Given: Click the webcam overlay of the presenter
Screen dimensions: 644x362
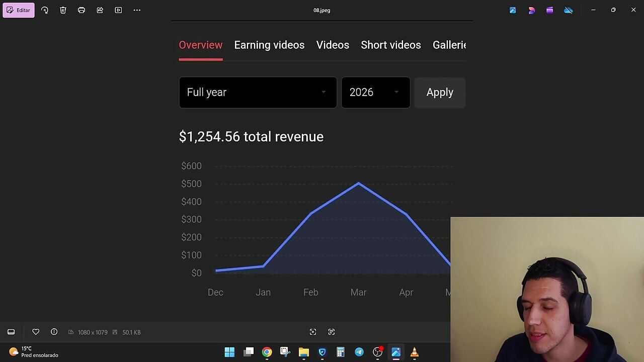Looking at the screenshot, I should [x=547, y=290].
